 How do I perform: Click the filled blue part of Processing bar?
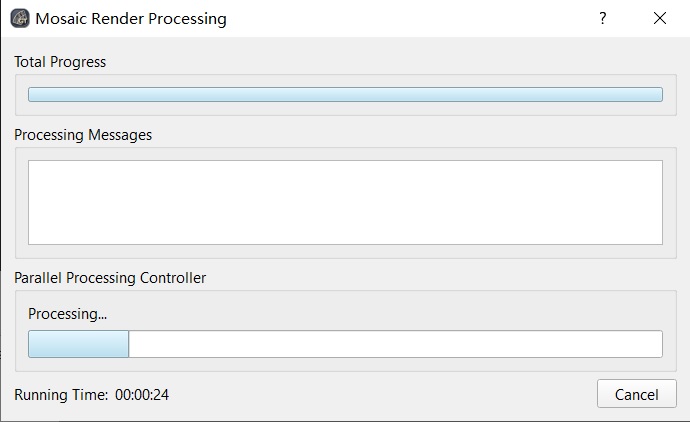point(78,344)
